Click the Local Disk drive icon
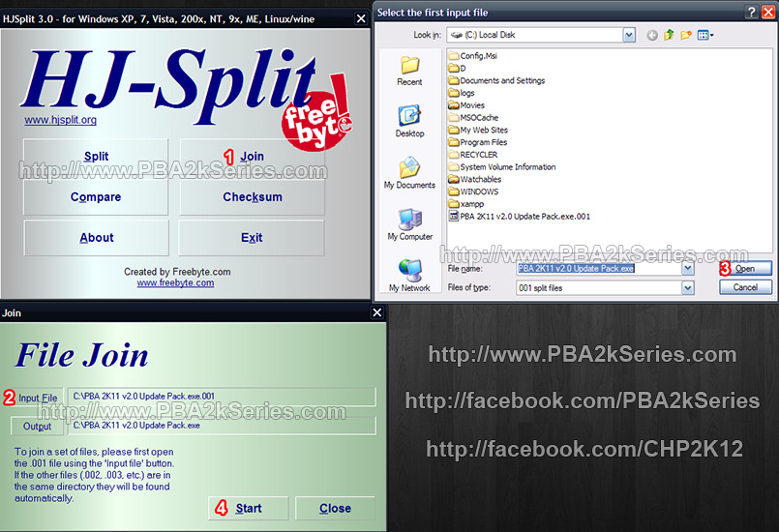The height and width of the screenshot is (532, 779). [x=456, y=35]
